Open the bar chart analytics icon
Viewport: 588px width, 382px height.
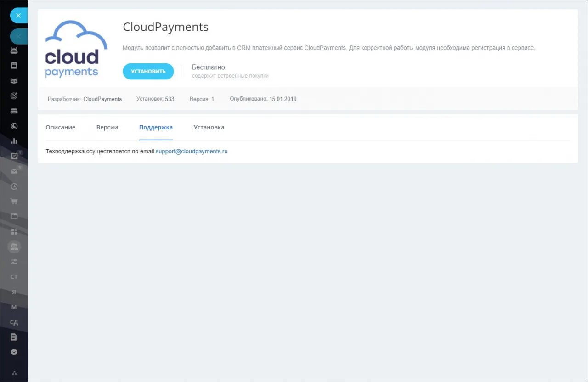[14, 141]
